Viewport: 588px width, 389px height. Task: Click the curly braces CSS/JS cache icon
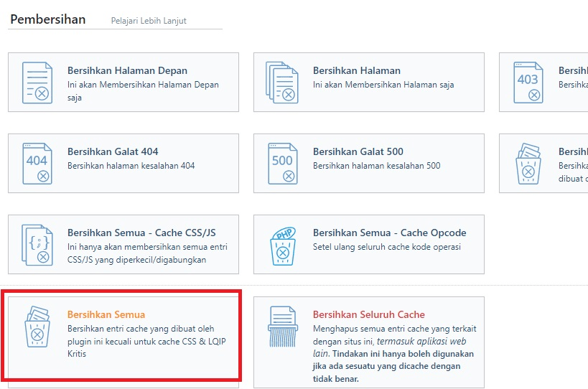[37, 245]
